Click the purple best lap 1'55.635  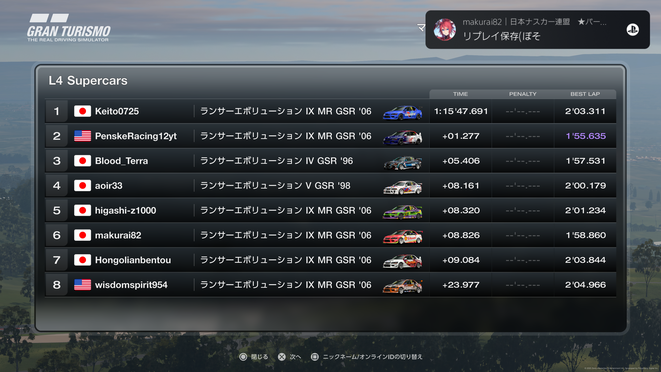coord(586,136)
